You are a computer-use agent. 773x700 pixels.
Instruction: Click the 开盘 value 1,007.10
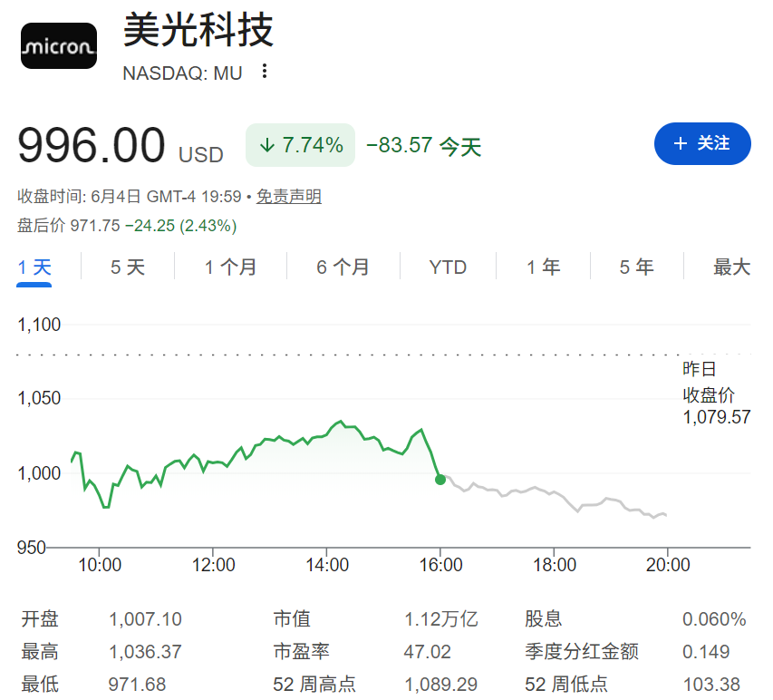(x=145, y=619)
